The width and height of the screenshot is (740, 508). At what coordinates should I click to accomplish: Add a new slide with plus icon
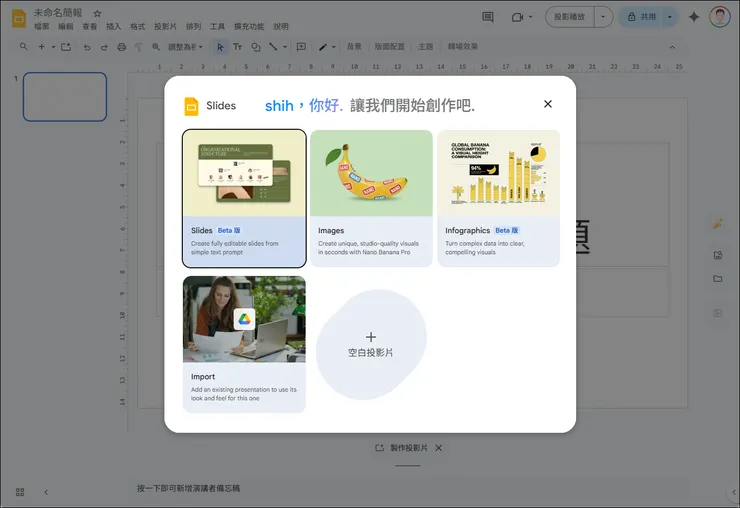click(42, 47)
